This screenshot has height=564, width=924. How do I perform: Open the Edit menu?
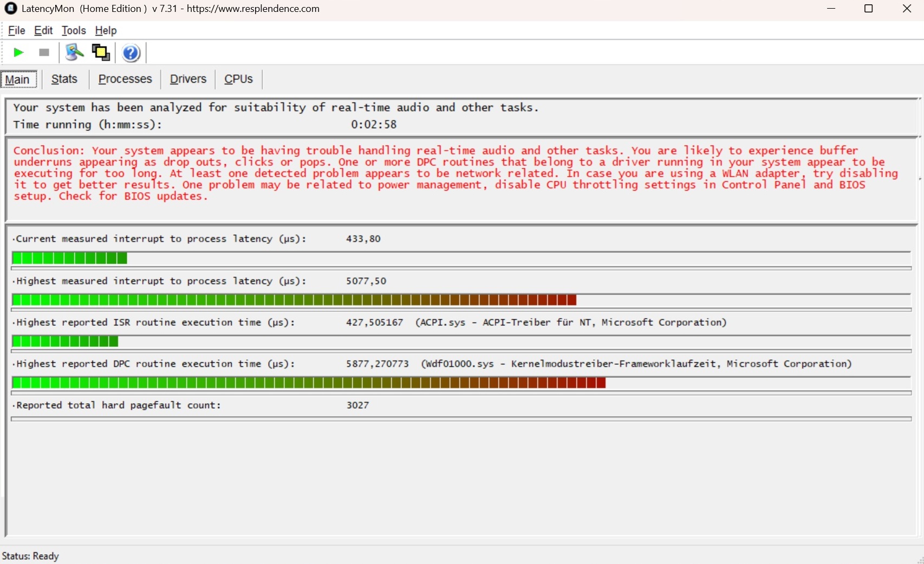pyautogui.click(x=43, y=31)
